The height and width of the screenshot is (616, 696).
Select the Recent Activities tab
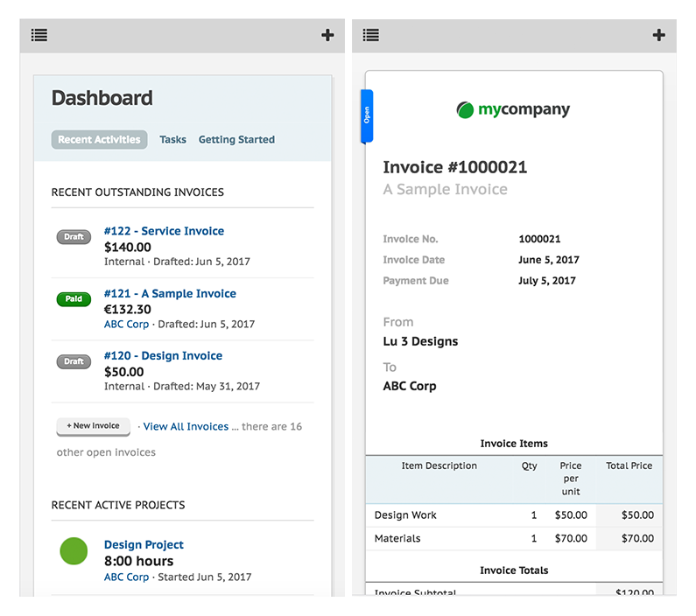pyautogui.click(x=99, y=140)
